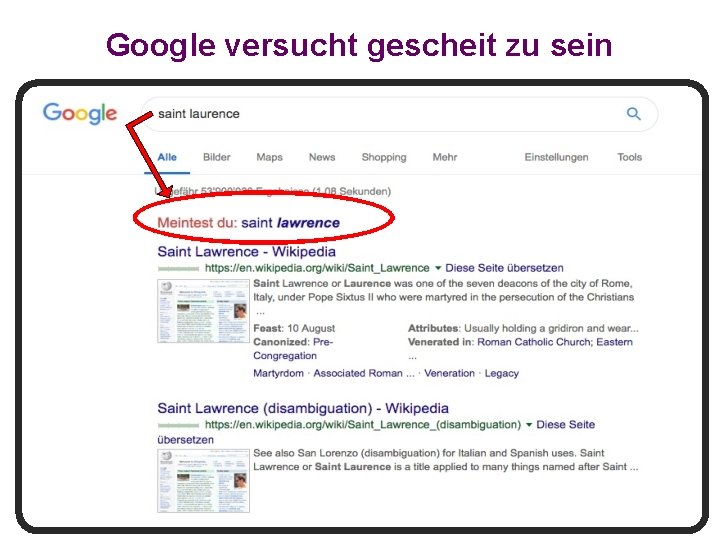Open the Martyrdom sitelink
Screen dimensions: 720x540
tap(278, 373)
